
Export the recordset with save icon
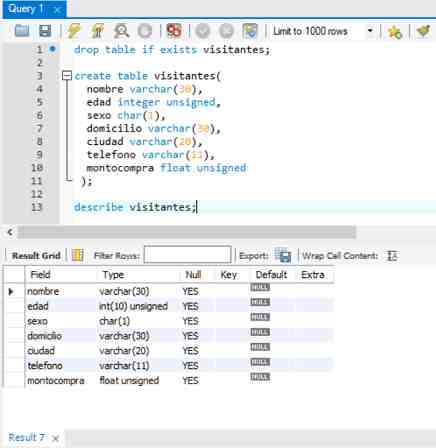(x=283, y=256)
